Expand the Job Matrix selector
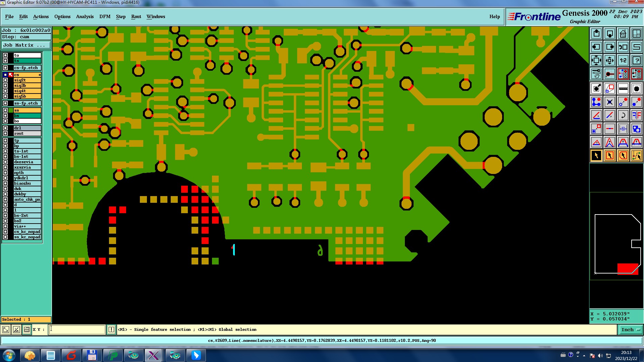The height and width of the screenshot is (362, 644). [x=26, y=45]
